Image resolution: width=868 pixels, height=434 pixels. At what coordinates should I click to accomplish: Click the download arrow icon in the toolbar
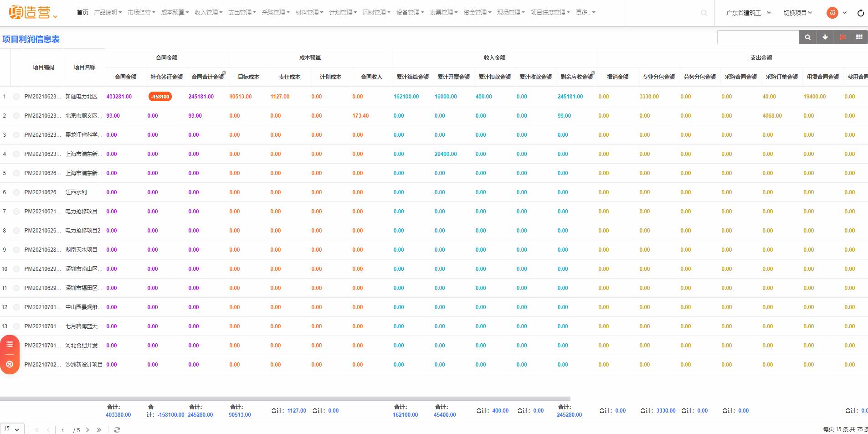[825, 37]
